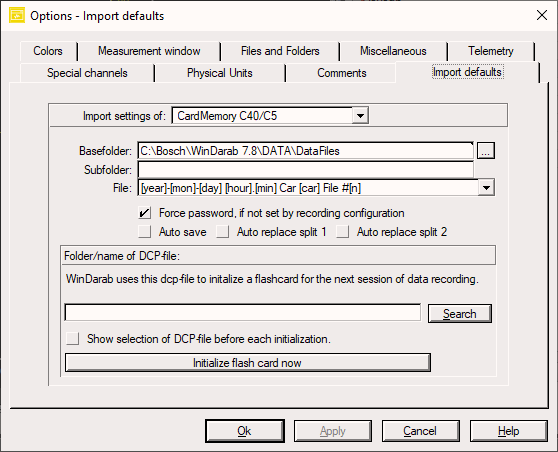This screenshot has height=452, width=558.
Task: Open the Measurement window tab
Action: [149, 51]
